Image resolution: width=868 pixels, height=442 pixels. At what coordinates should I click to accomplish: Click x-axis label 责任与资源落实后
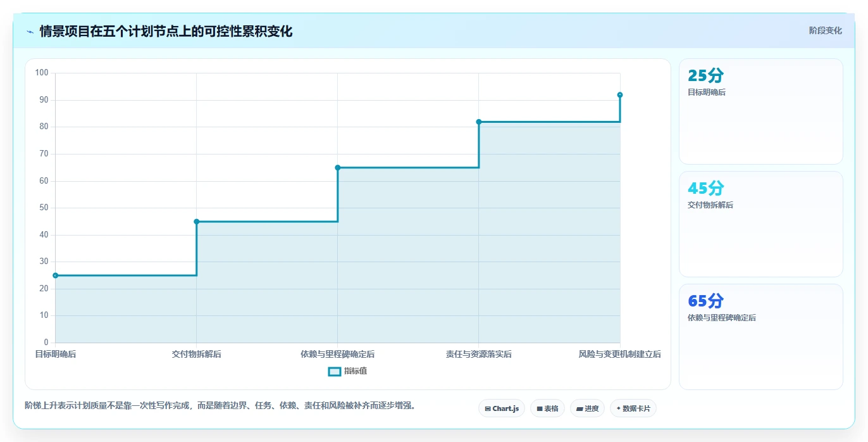pos(479,354)
